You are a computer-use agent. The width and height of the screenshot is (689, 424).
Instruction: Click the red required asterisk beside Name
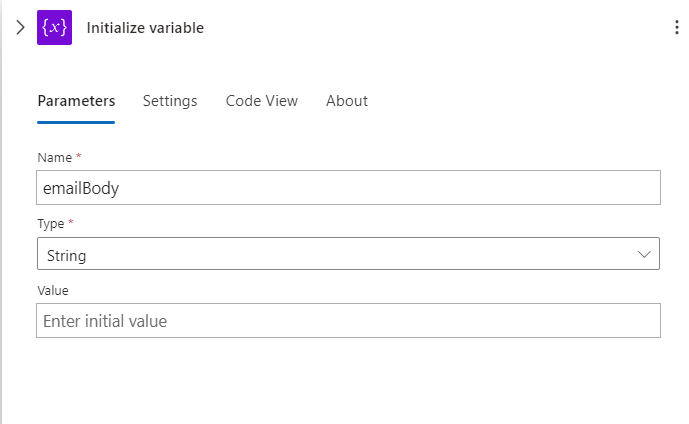pyautogui.click(x=79, y=157)
